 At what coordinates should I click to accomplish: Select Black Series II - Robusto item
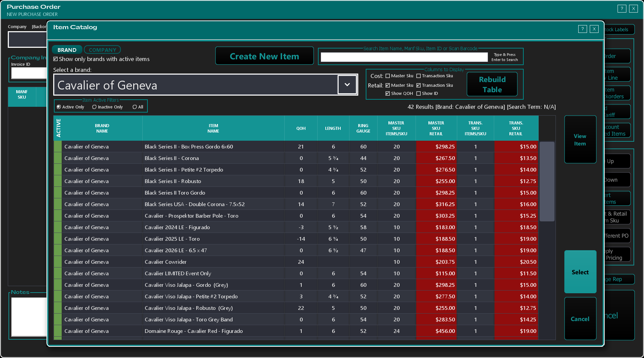296,181
